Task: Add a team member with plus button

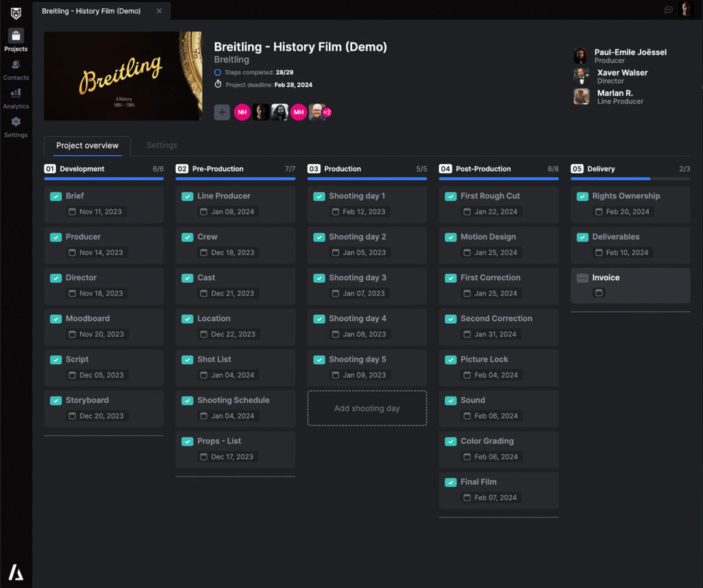Action: (222, 112)
